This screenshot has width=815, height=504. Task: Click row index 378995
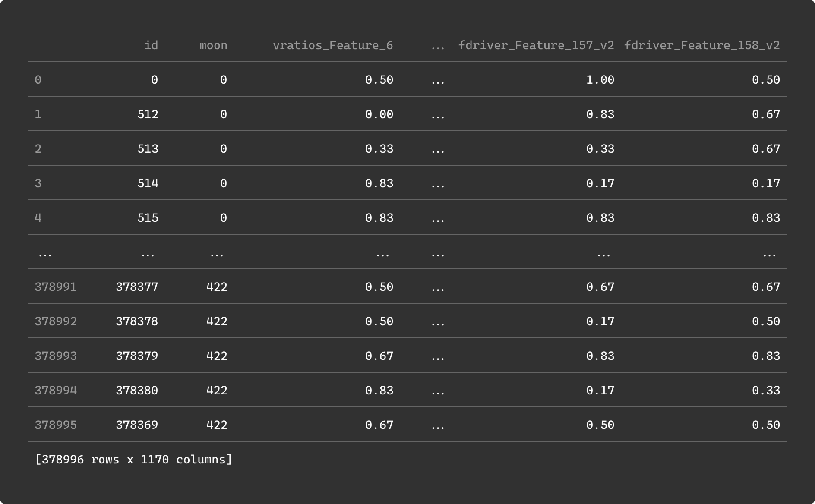(x=56, y=425)
